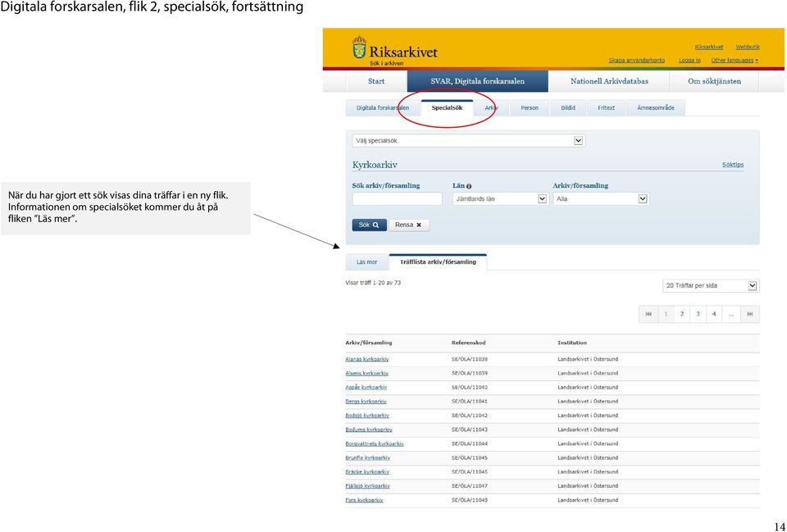Click the Sök search button

(x=369, y=225)
